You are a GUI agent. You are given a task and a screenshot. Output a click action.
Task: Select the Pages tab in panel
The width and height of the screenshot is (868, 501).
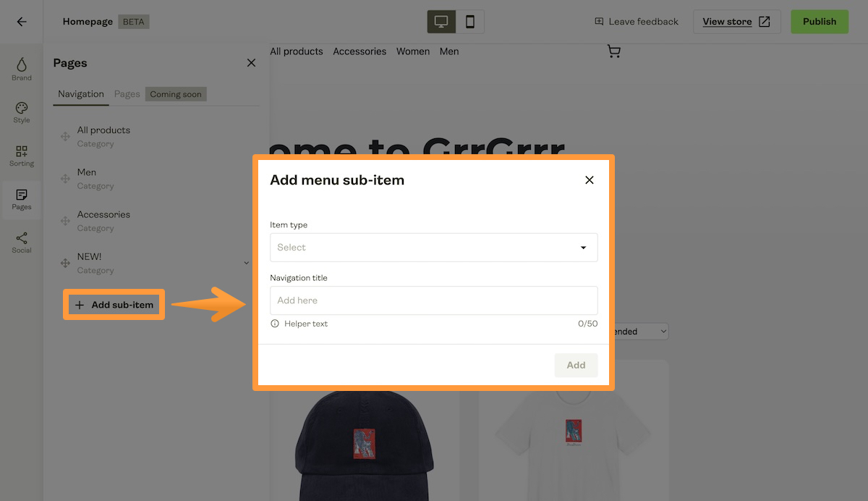pyautogui.click(x=127, y=94)
